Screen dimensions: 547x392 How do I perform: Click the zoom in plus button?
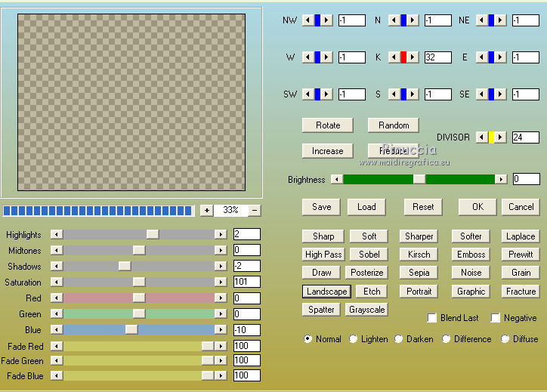click(x=207, y=210)
